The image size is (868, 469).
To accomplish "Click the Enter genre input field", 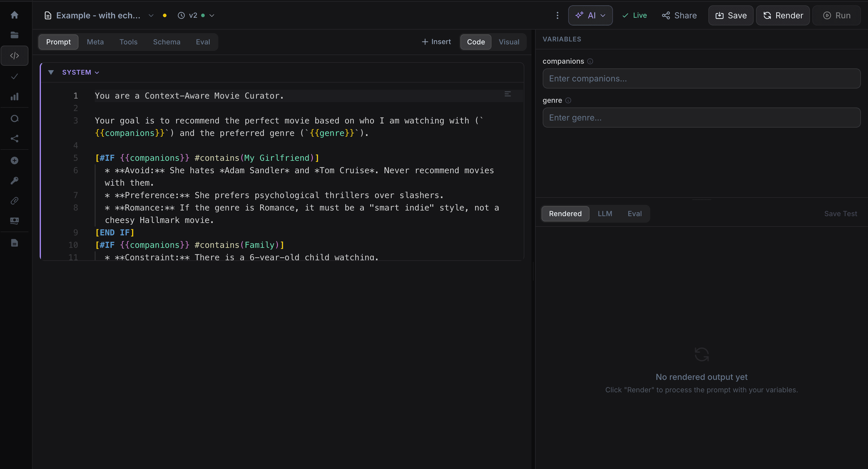I will tap(701, 117).
